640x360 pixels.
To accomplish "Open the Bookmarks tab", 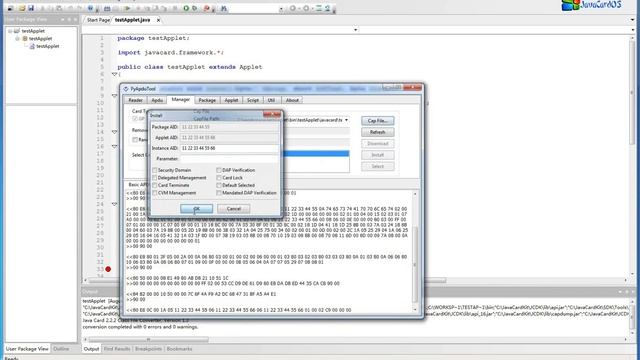I will click(179, 349).
